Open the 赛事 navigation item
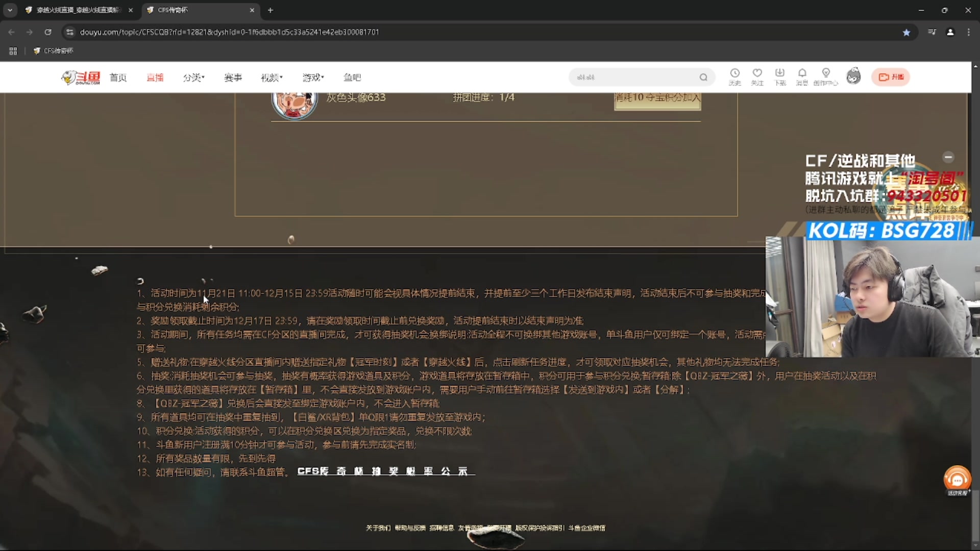 tap(233, 77)
